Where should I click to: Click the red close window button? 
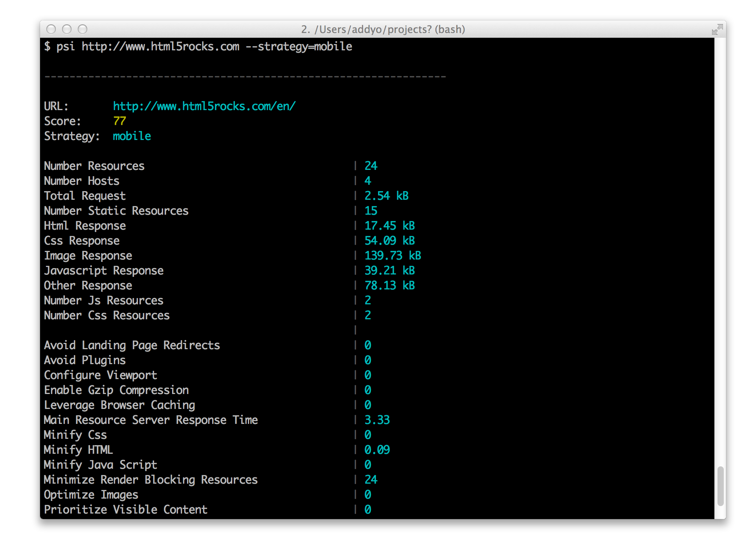click(51, 29)
